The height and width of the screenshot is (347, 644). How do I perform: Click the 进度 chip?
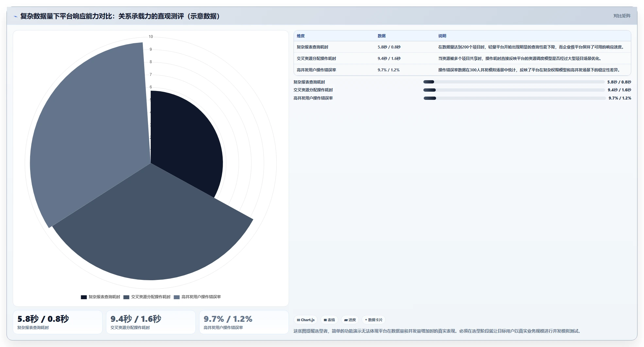(x=350, y=320)
